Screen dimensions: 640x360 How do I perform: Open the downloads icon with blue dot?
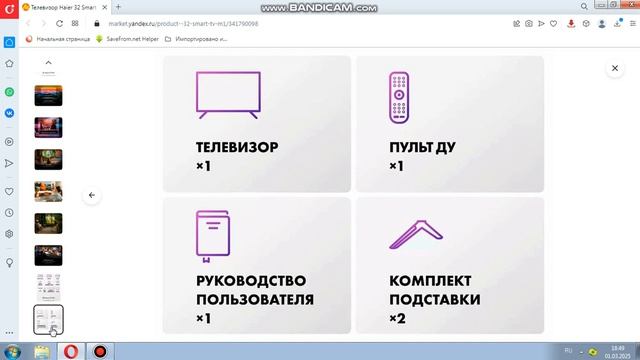point(618,23)
